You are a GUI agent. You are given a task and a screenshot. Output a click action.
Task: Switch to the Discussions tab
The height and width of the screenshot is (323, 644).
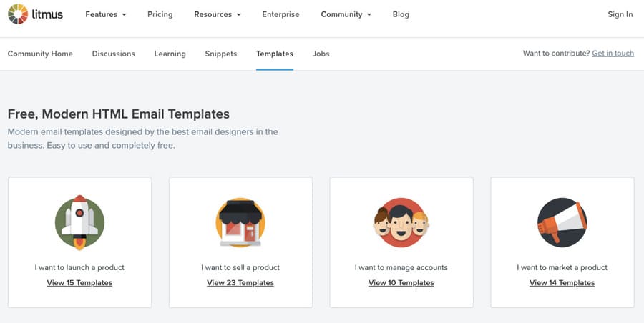click(x=113, y=54)
